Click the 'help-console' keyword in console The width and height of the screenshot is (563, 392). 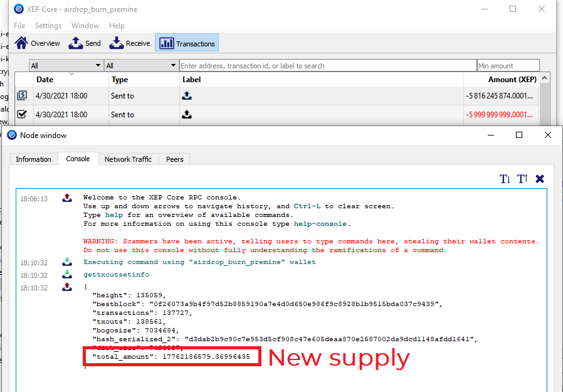(320, 223)
